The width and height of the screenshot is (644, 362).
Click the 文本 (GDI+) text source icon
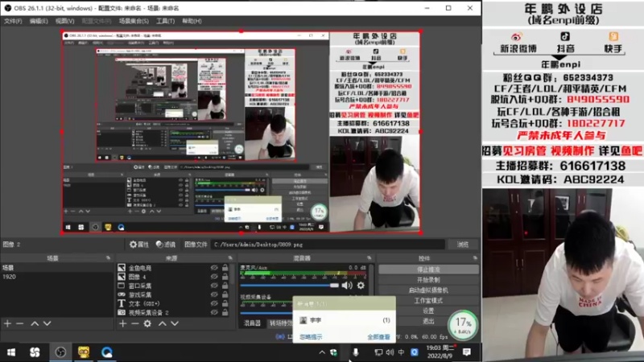122,303
